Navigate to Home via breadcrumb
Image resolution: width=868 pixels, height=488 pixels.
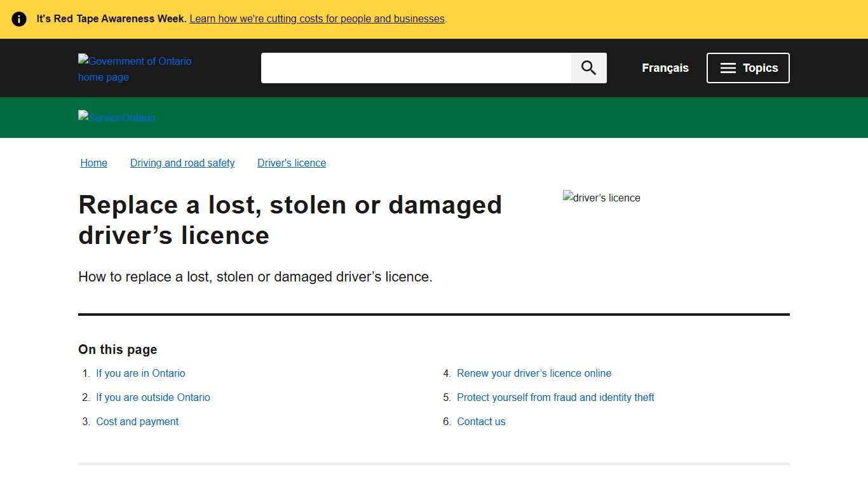point(93,163)
